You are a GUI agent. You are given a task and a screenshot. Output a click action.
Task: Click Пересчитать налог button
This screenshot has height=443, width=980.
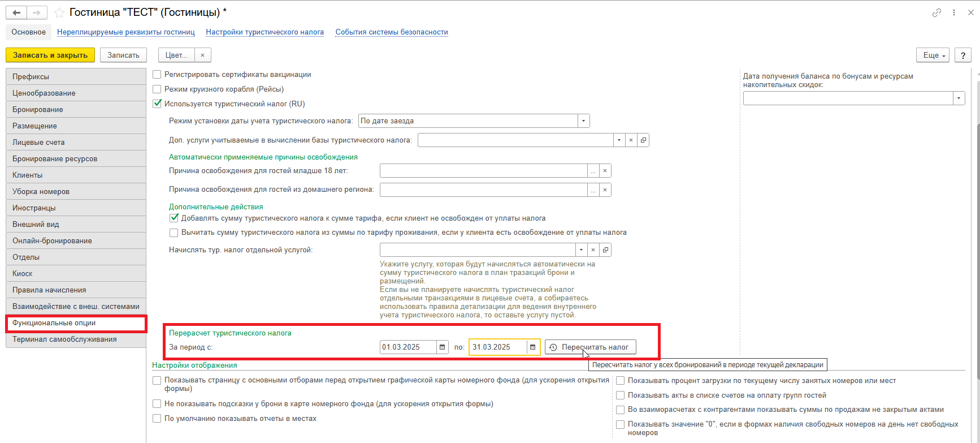590,347
